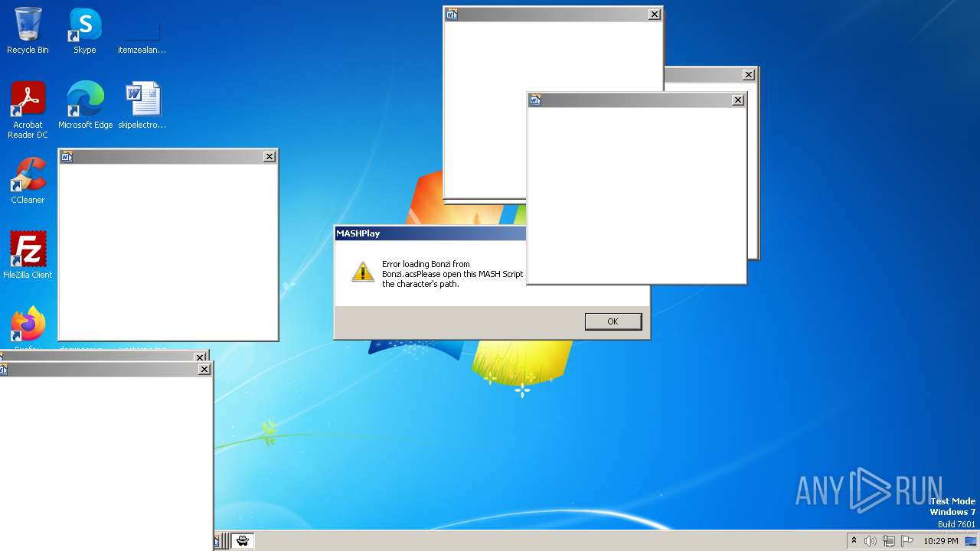
Task: Close the front blank window at bottom-left corner
Action: (x=204, y=370)
